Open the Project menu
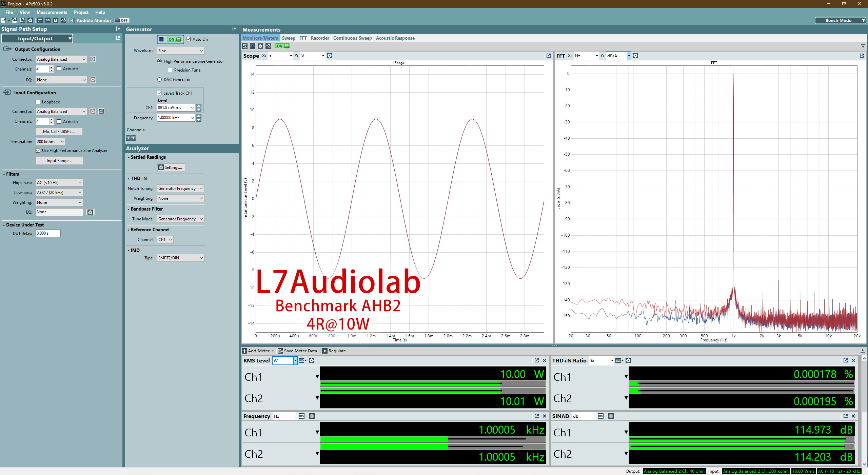This screenshot has width=868, height=475. tap(81, 12)
